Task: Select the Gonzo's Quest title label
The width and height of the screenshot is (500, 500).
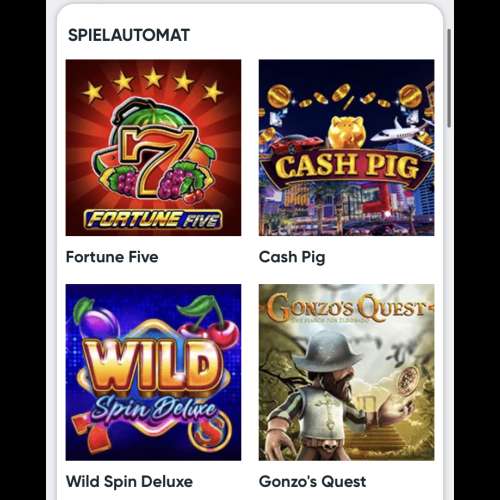Action: pyautogui.click(x=313, y=482)
